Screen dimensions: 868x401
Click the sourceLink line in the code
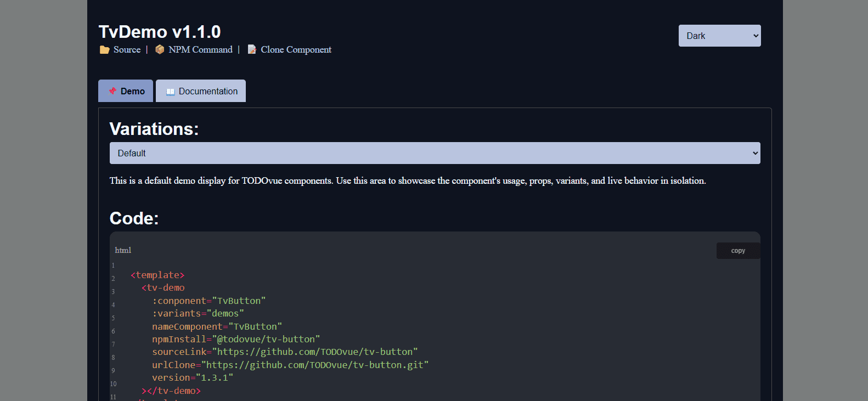click(285, 352)
